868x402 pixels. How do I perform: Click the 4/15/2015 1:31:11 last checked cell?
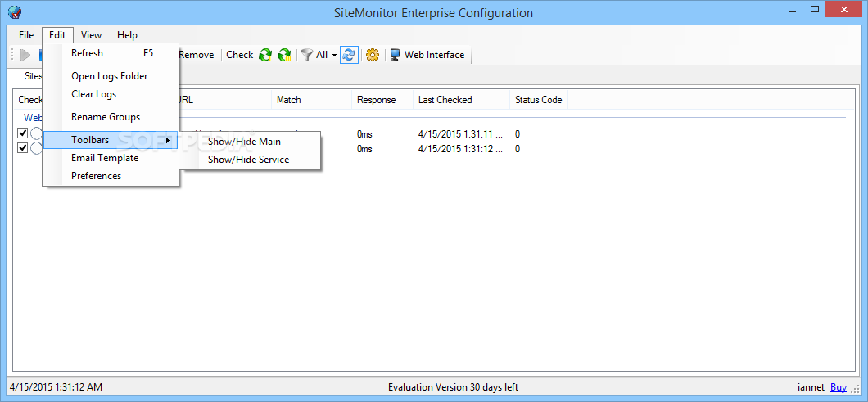pos(460,134)
